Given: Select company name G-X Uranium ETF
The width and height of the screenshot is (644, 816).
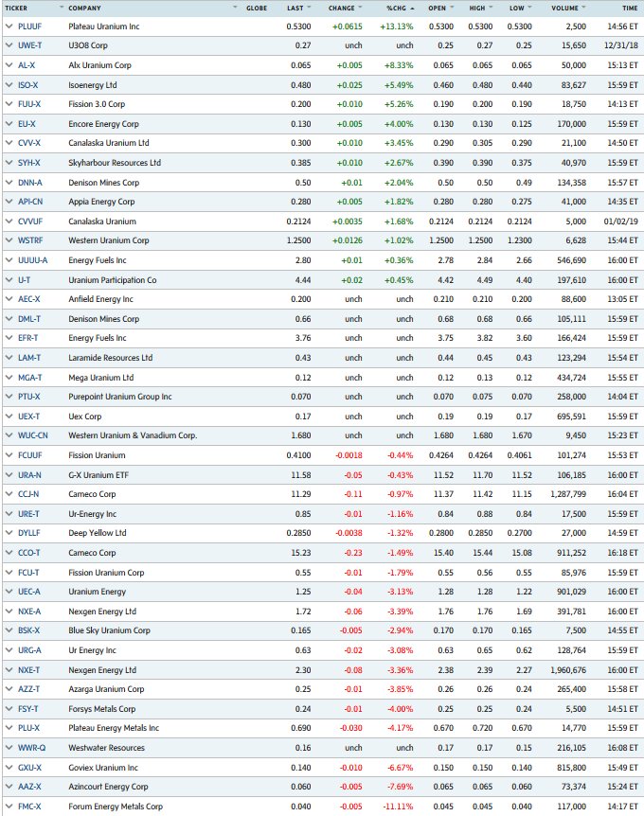Looking at the screenshot, I should coord(98,475).
